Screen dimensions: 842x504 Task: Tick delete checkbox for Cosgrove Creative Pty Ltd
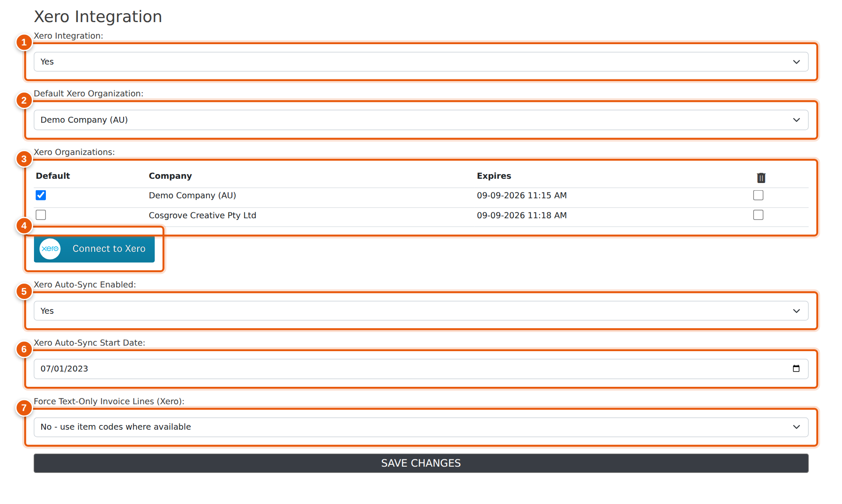pos(758,215)
